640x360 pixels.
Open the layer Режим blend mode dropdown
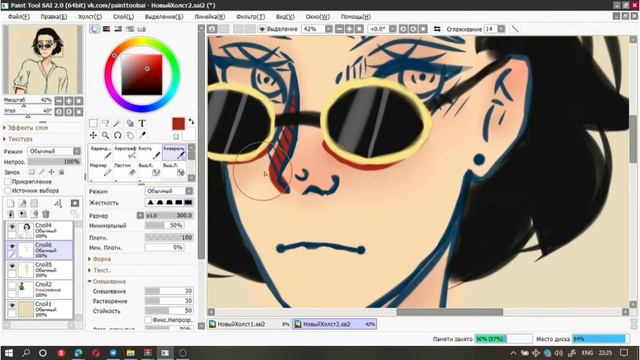pos(54,151)
